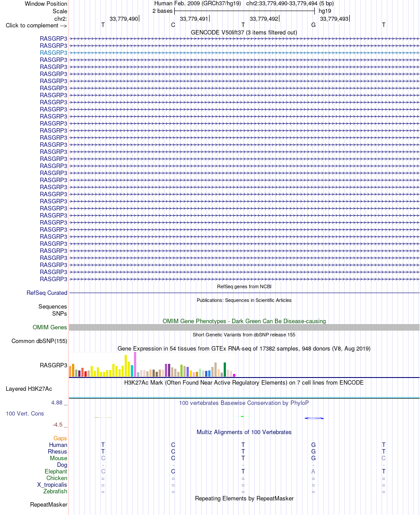420x515 pixels.
Task: Click the gray OMIM Genes bar
Action: pos(244,327)
